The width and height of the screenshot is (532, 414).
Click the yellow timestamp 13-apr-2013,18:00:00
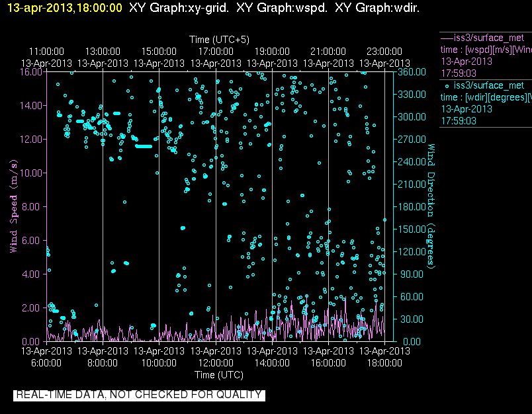(x=64, y=8)
